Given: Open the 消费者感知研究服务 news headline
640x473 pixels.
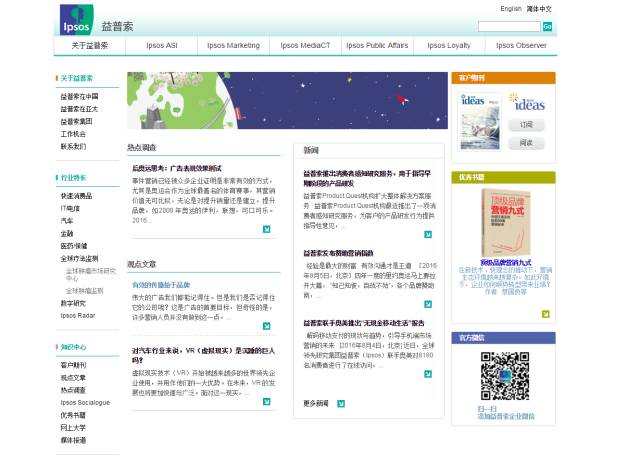Looking at the screenshot, I should [x=367, y=178].
